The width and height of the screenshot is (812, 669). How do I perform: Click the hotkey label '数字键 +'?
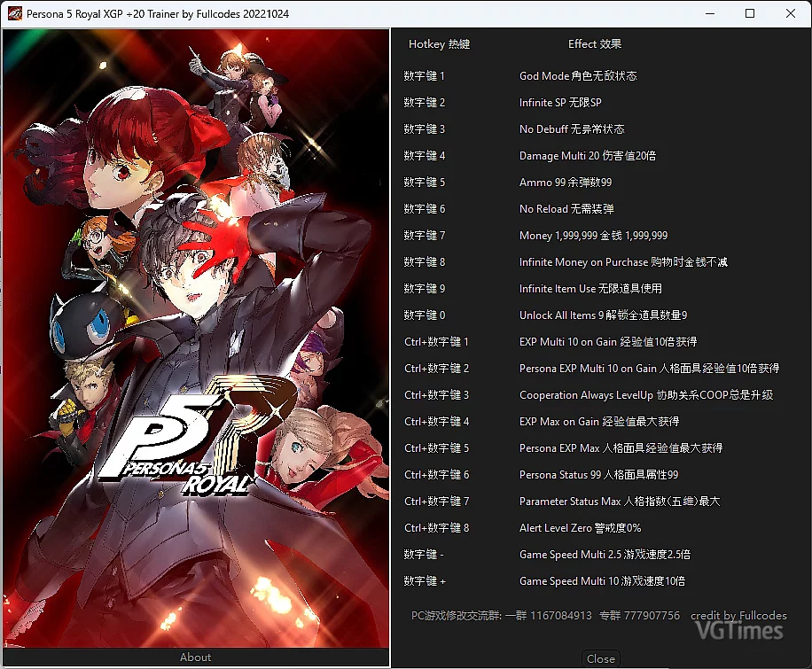tap(425, 581)
